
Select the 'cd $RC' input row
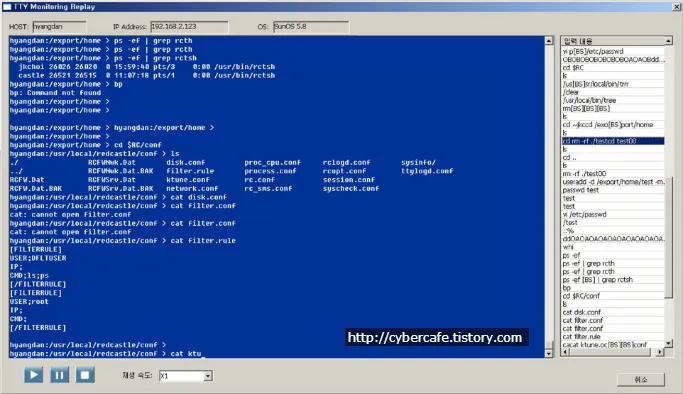[613, 68]
